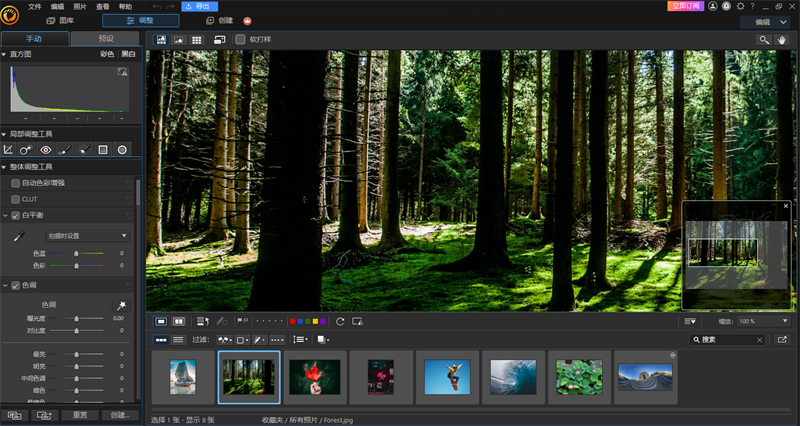Open the zoom 100% dropdown
This screenshot has height=426, width=800.
(x=763, y=321)
